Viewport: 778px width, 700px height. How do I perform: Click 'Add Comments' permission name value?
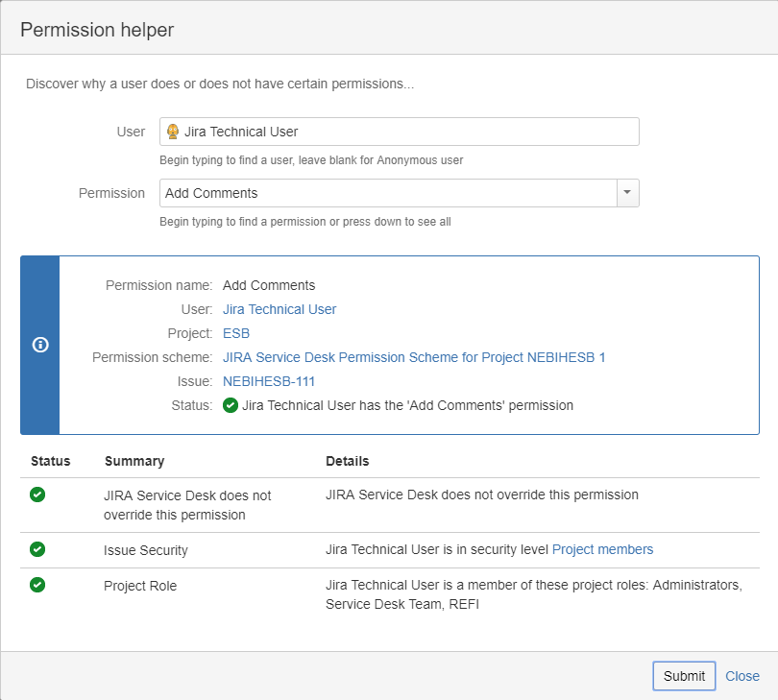pyautogui.click(x=269, y=285)
